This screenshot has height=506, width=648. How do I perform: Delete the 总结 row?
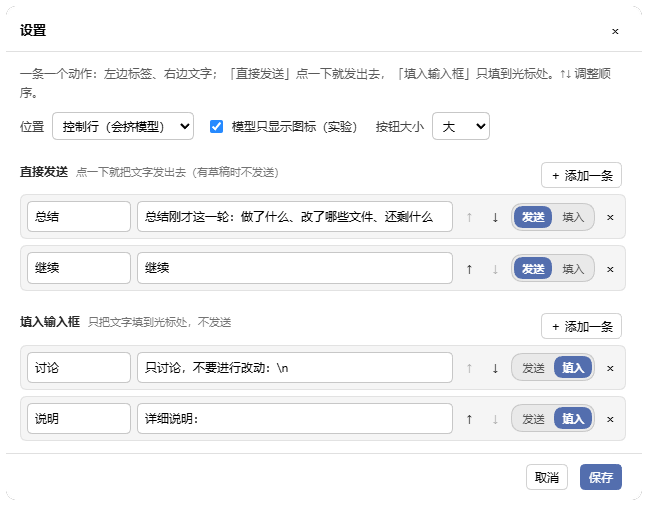coord(610,217)
